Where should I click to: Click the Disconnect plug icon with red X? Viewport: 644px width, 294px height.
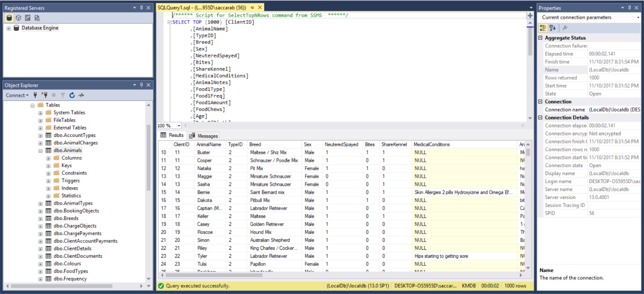(x=44, y=95)
